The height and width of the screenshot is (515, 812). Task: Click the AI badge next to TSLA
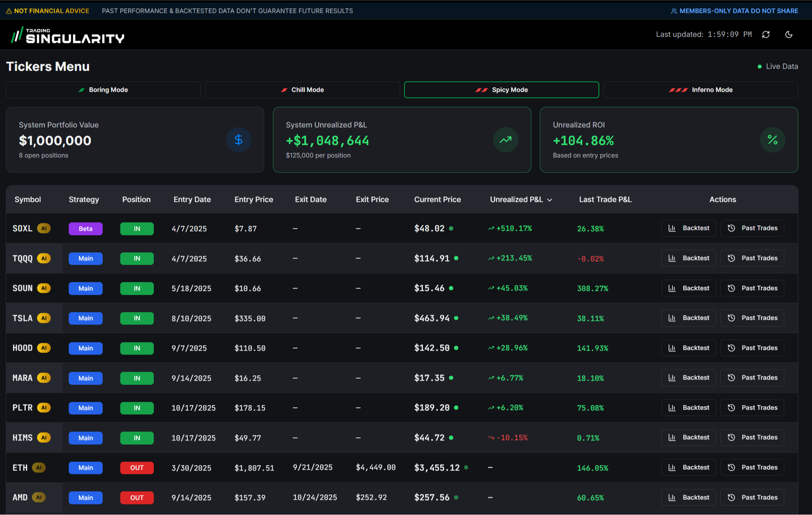(x=44, y=318)
